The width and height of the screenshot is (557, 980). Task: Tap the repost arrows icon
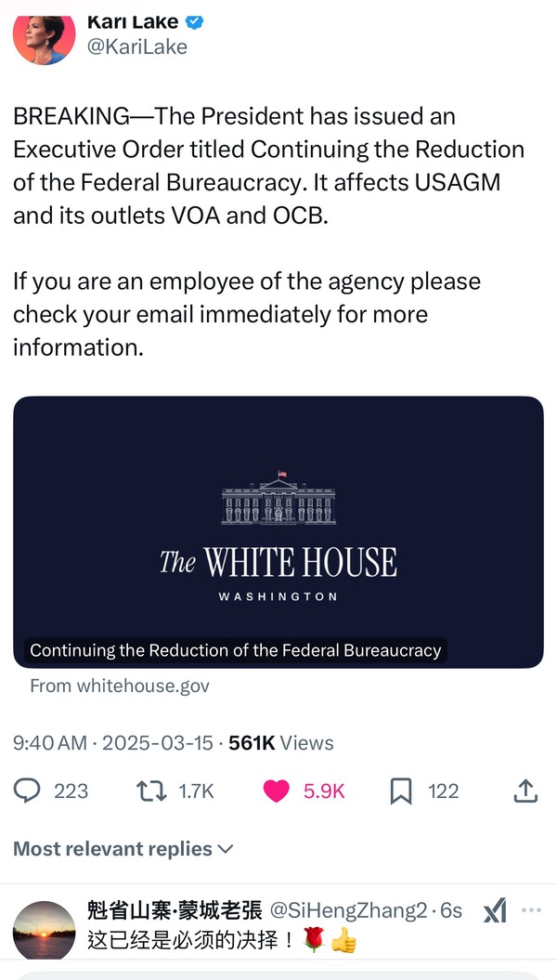(149, 791)
